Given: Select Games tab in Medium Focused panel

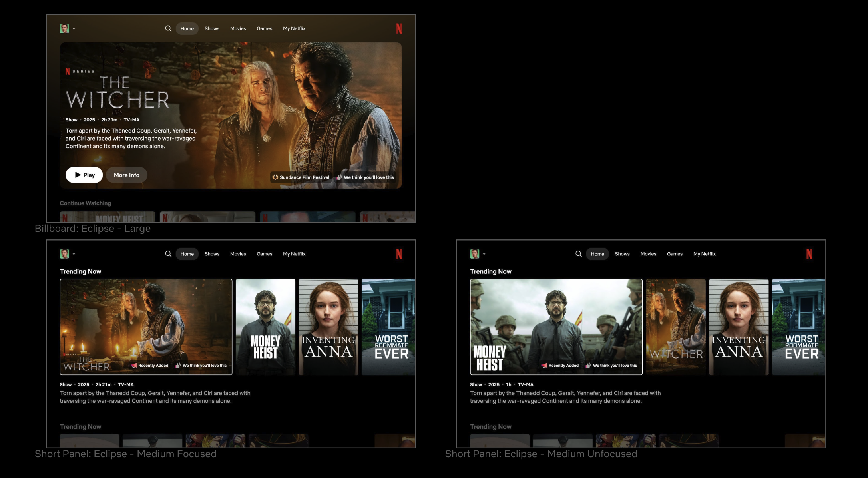Looking at the screenshot, I should [x=264, y=254].
